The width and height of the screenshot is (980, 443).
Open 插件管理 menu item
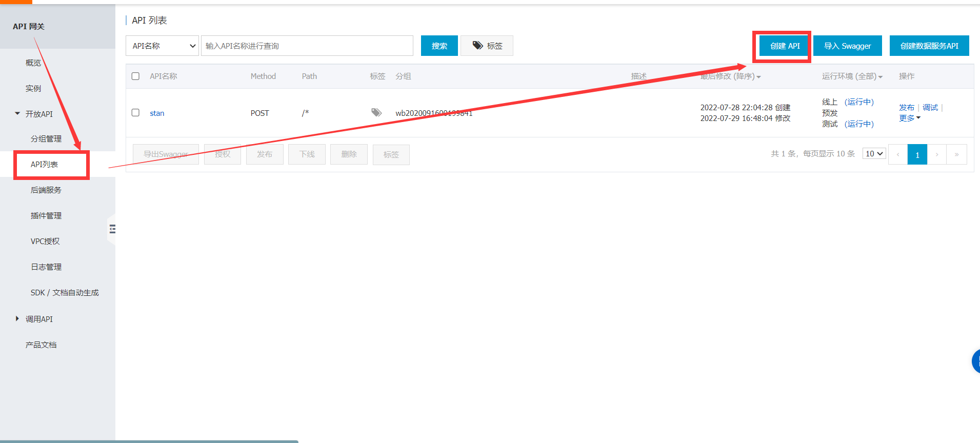point(46,215)
